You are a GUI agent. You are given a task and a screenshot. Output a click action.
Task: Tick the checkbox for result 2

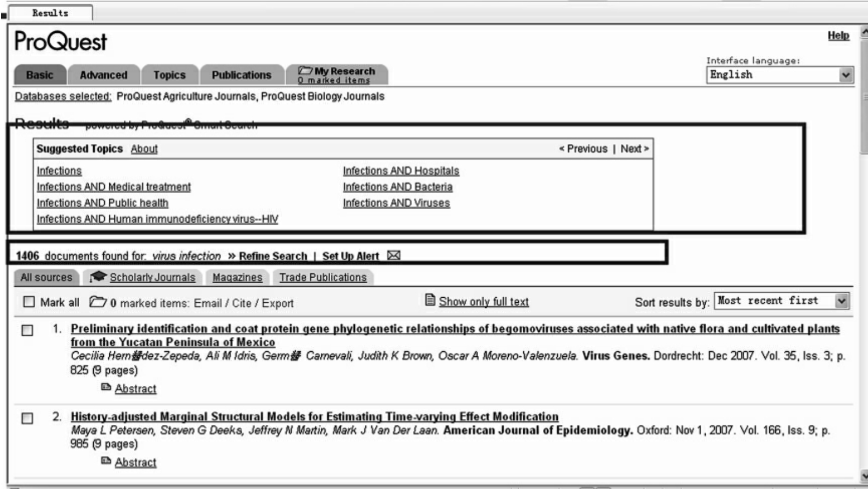(27, 418)
